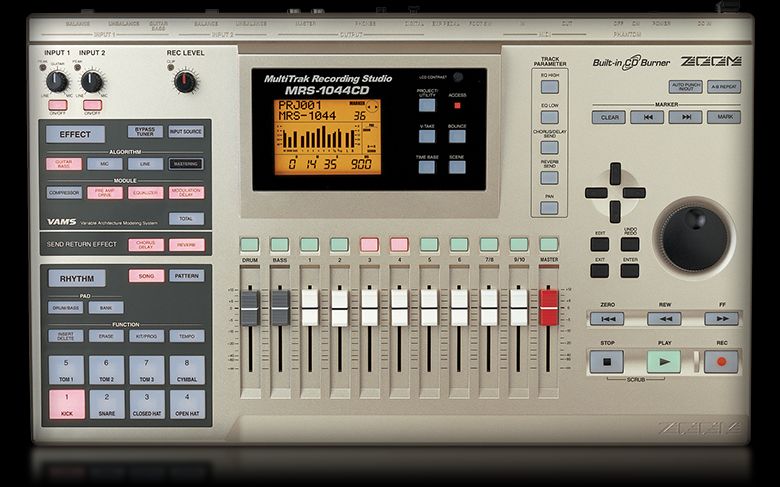Click the cursor up arrow key

[x=615, y=174]
